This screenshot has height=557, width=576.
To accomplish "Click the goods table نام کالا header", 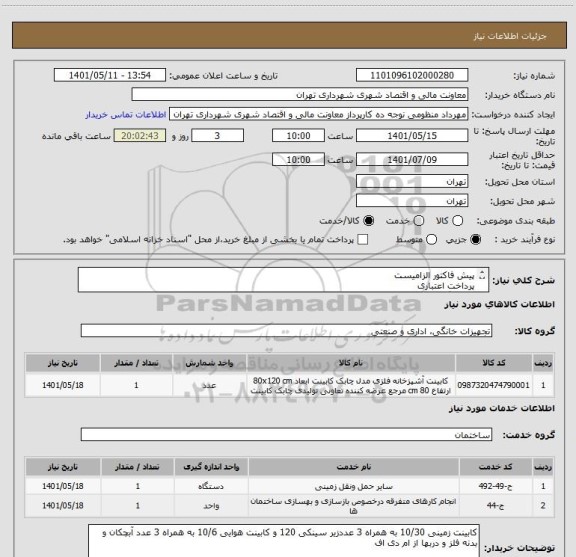I will tap(351, 363).
